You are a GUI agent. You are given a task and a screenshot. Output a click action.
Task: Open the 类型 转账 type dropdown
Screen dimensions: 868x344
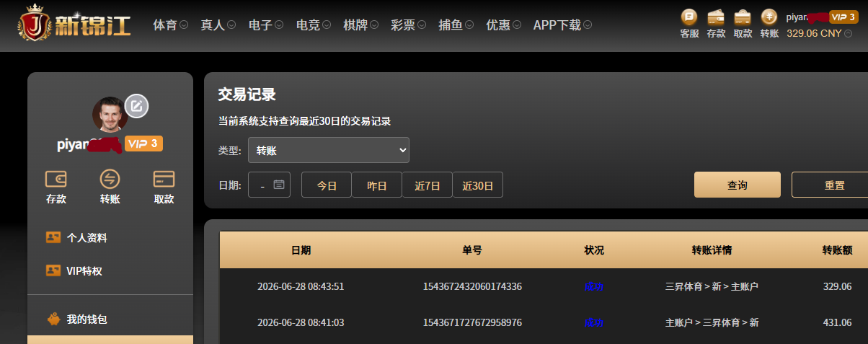(329, 150)
